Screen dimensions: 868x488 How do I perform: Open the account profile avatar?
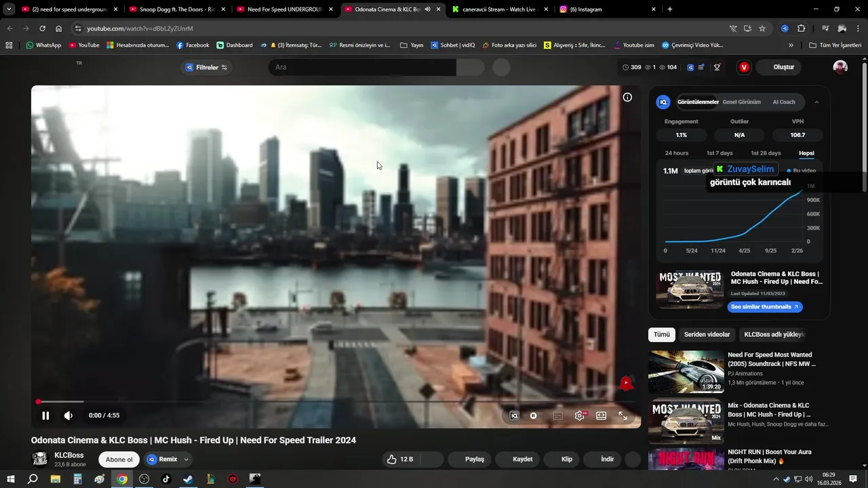(840, 67)
